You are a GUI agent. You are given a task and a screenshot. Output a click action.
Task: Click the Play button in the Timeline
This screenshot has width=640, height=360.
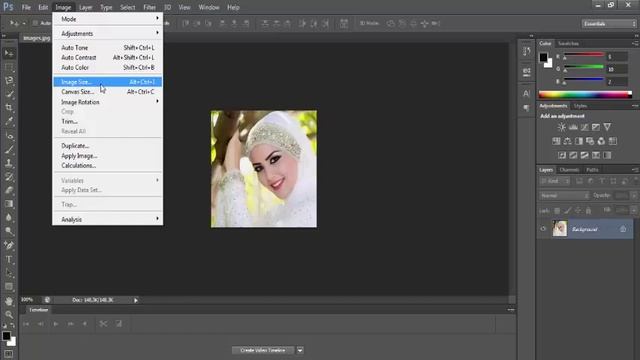pyautogui.click(x=56, y=324)
